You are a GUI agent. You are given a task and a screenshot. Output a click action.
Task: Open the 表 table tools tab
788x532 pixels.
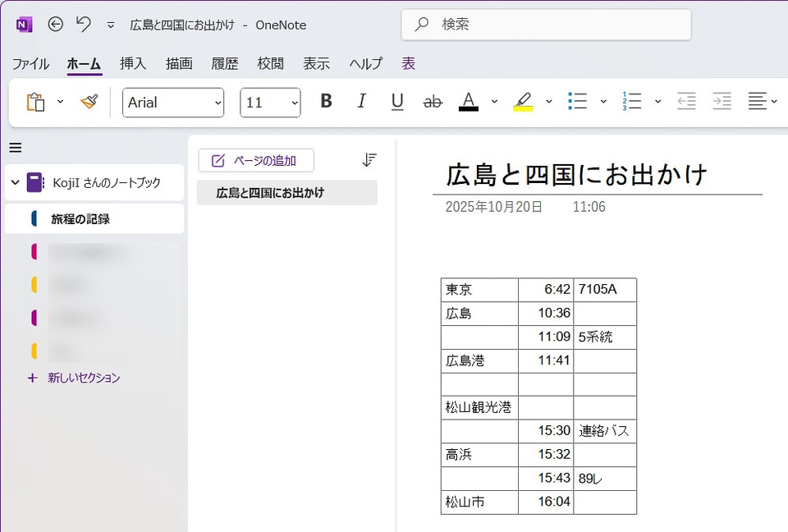coord(408,64)
